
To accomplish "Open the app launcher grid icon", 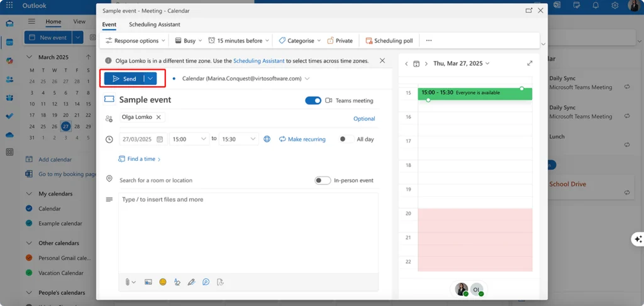I will coord(9,6).
